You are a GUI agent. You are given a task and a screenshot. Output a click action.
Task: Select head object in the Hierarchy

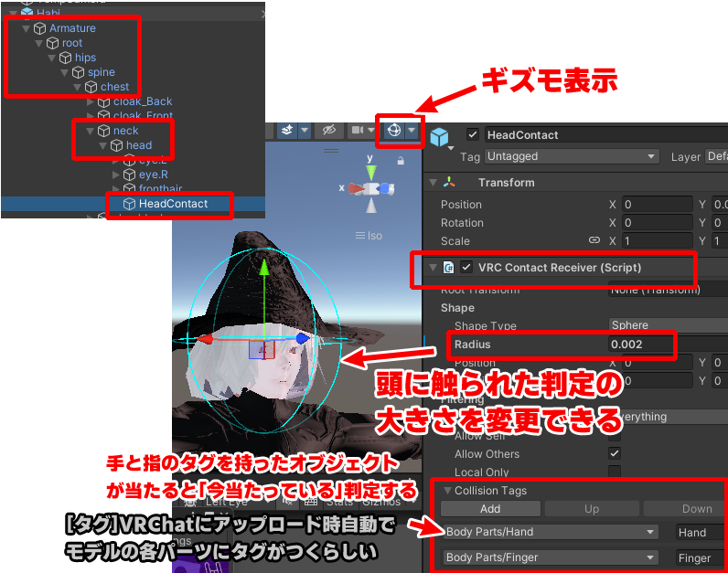coord(139,145)
